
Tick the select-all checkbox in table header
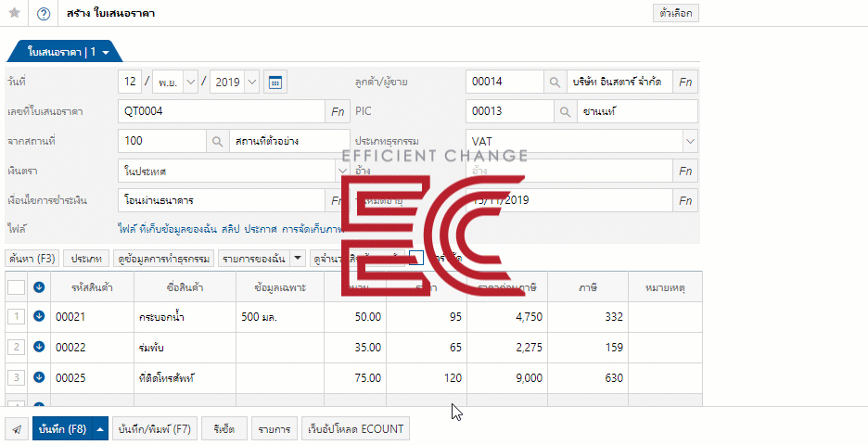click(x=17, y=287)
